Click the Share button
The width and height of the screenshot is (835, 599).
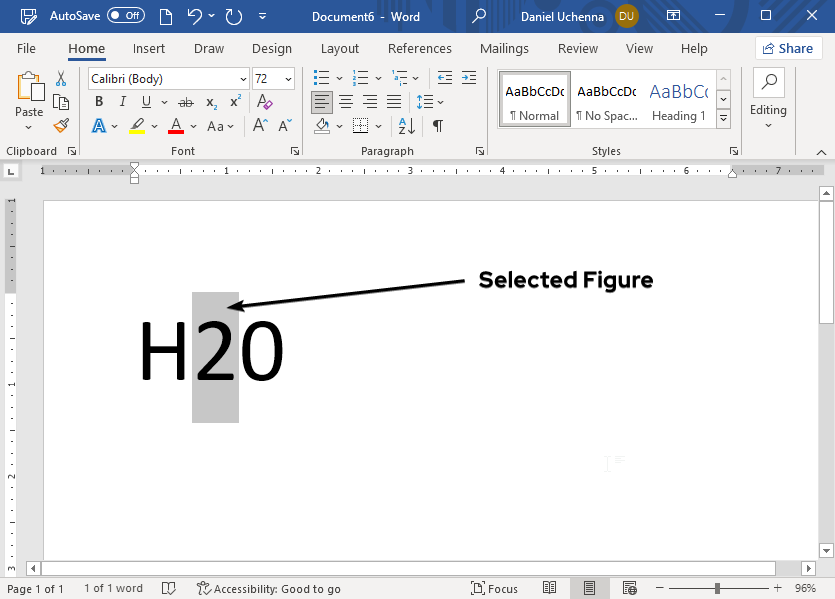[788, 48]
